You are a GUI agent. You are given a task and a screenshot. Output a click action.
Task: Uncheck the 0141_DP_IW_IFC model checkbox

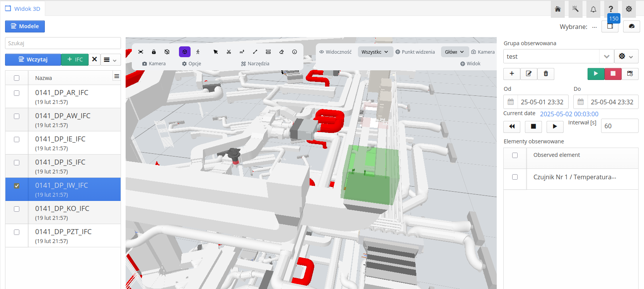(17, 186)
